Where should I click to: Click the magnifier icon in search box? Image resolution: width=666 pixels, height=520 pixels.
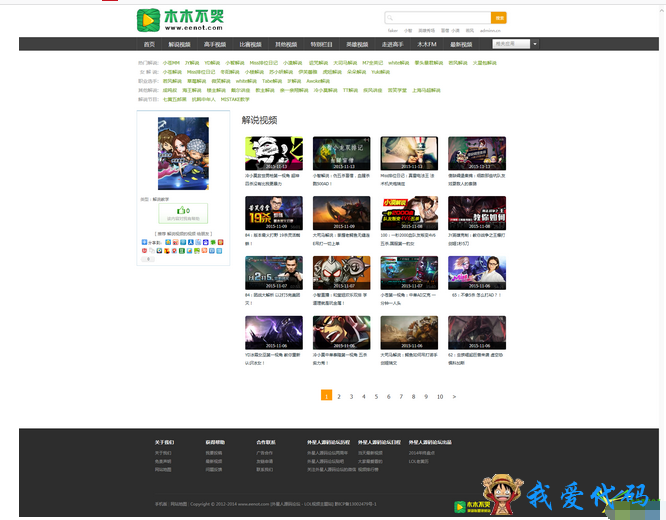pyautogui.click(x=390, y=18)
